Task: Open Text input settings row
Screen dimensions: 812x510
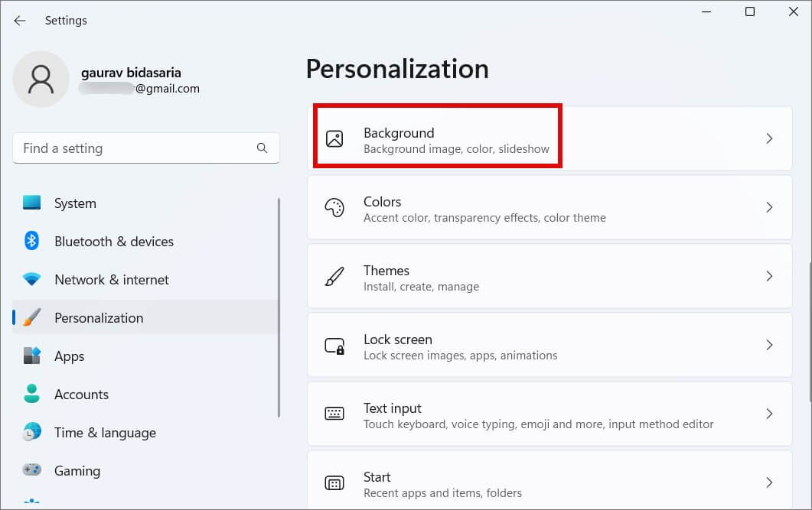Action: pyautogui.click(x=549, y=414)
